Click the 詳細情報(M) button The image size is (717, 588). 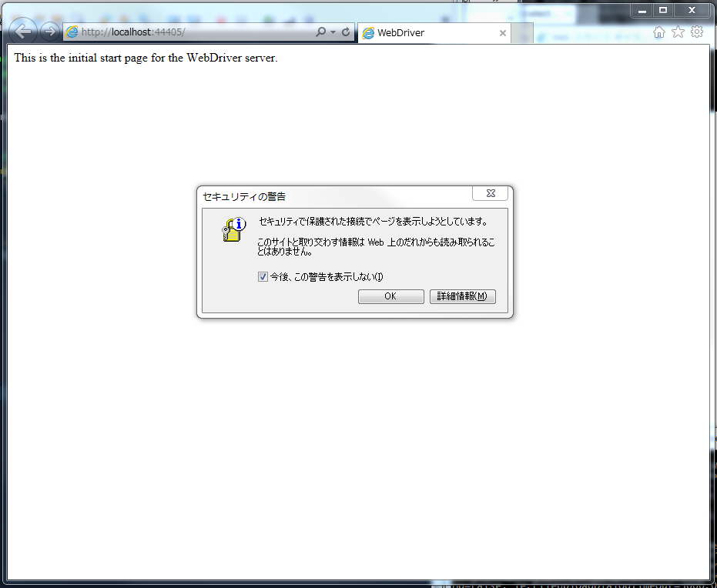coord(462,296)
